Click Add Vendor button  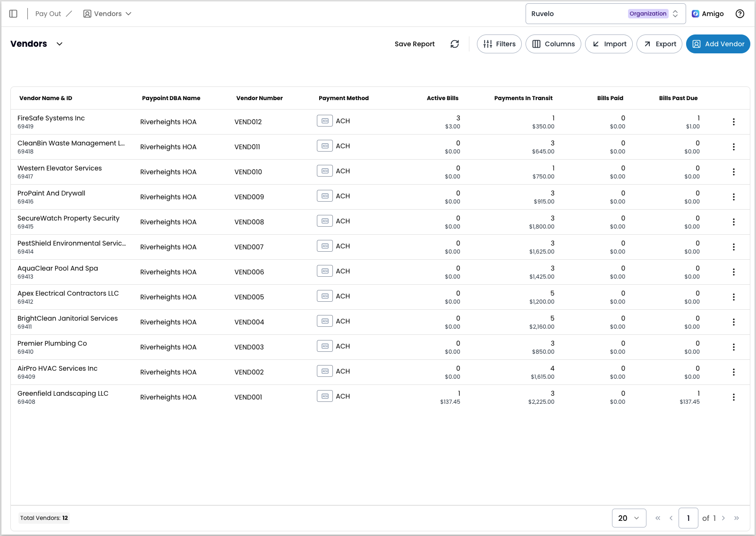click(718, 44)
